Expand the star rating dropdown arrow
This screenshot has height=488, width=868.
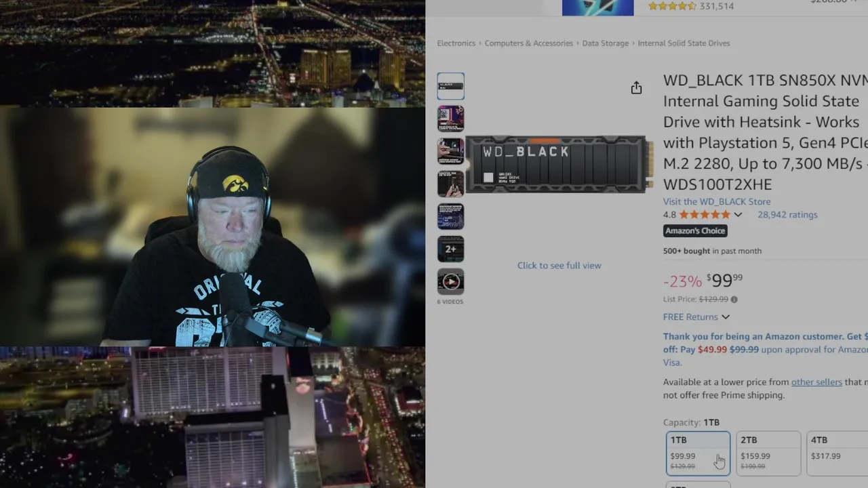[738, 215]
